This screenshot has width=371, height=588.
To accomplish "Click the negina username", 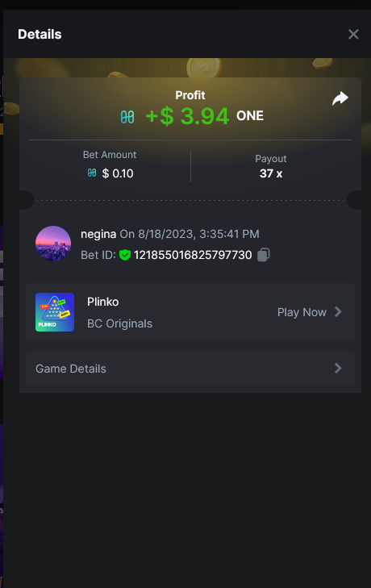I will tap(98, 234).
